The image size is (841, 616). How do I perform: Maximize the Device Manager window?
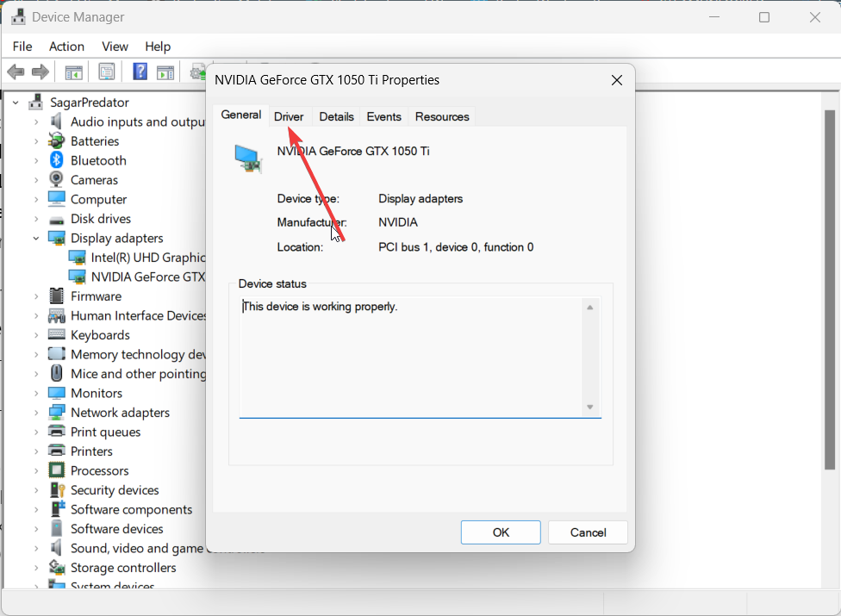point(763,17)
